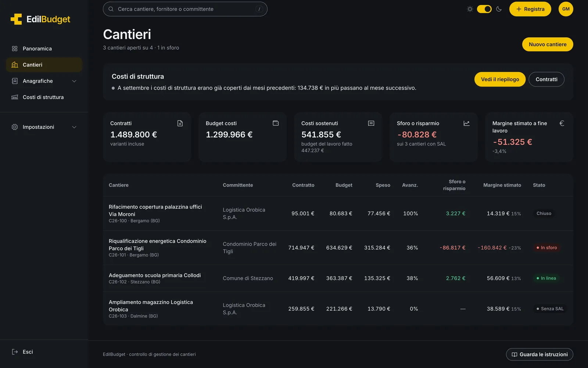This screenshot has height=368, width=588.
Task: Click the Senza SAL status badge
Action: pos(550,309)
